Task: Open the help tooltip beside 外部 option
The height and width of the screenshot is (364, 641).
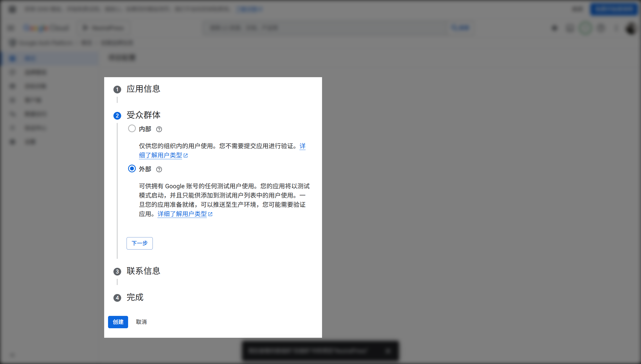Action: 159,169
